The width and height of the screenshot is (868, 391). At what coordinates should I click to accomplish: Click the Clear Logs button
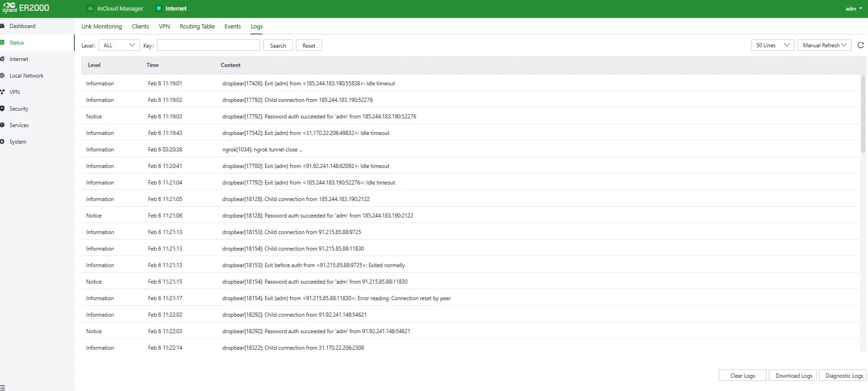point(743,375)
